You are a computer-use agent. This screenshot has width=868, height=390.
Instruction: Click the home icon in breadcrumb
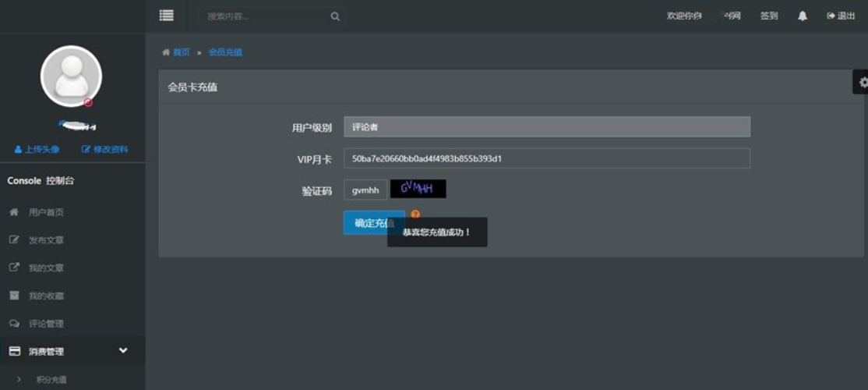tap(166, 52)
